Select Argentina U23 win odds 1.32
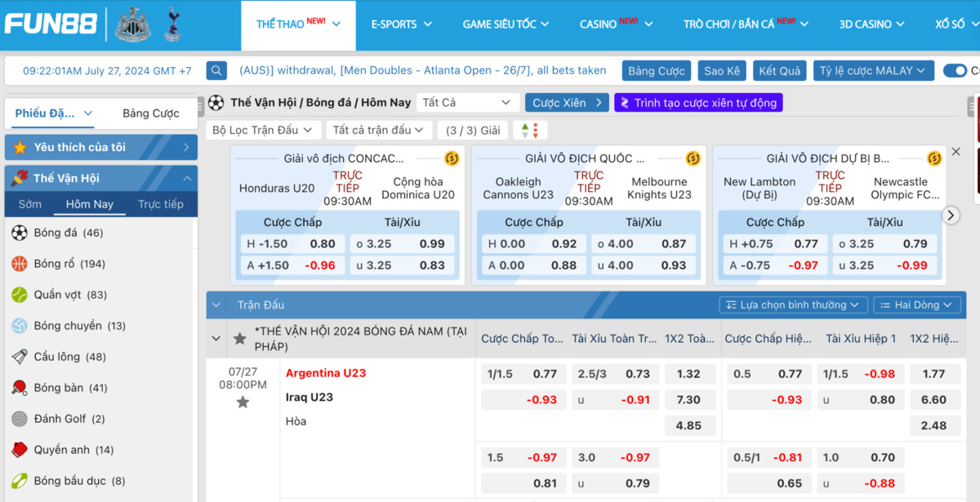The height and width of the screenshot is (502, 980). tap(688, 374)
